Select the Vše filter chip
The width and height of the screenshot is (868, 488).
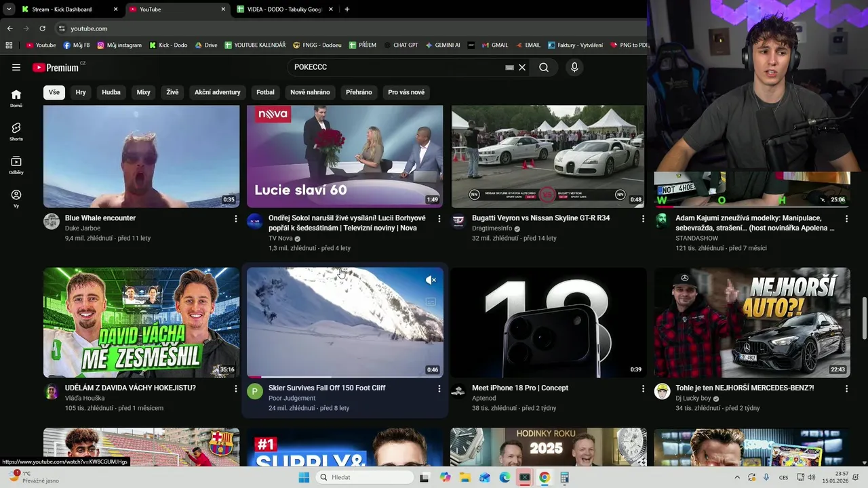pos(54,92)
